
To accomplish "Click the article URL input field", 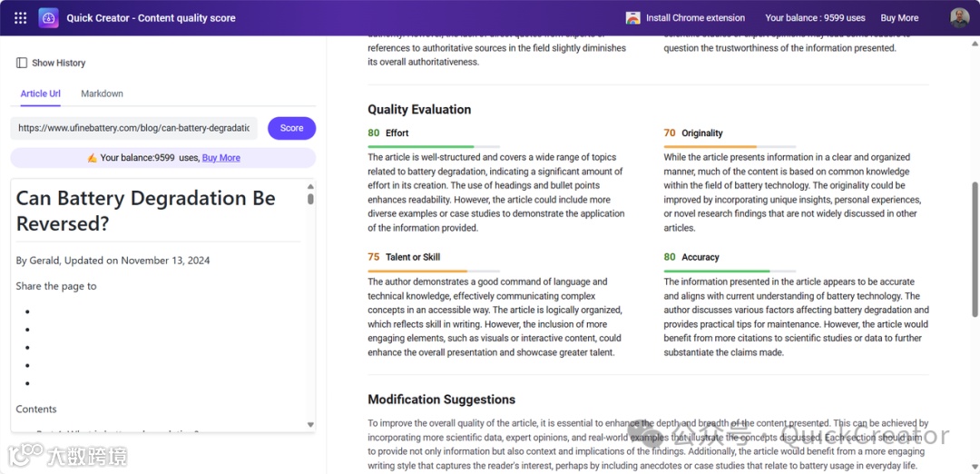I will coord(133,128).
